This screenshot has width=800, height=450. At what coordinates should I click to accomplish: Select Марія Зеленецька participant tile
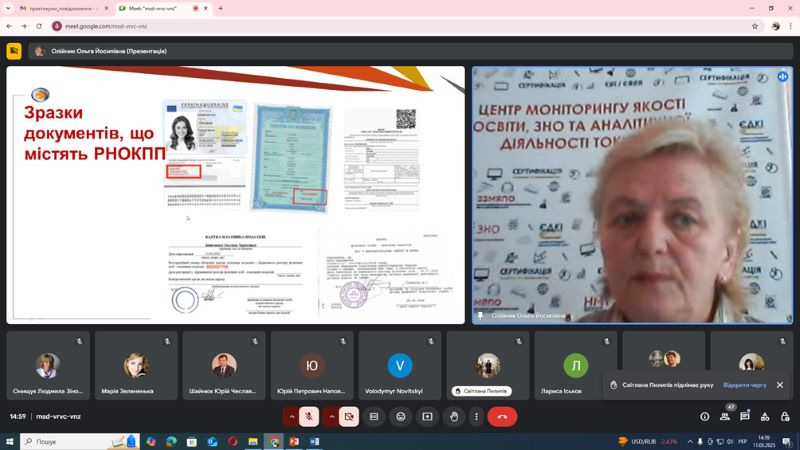(136, 365)
